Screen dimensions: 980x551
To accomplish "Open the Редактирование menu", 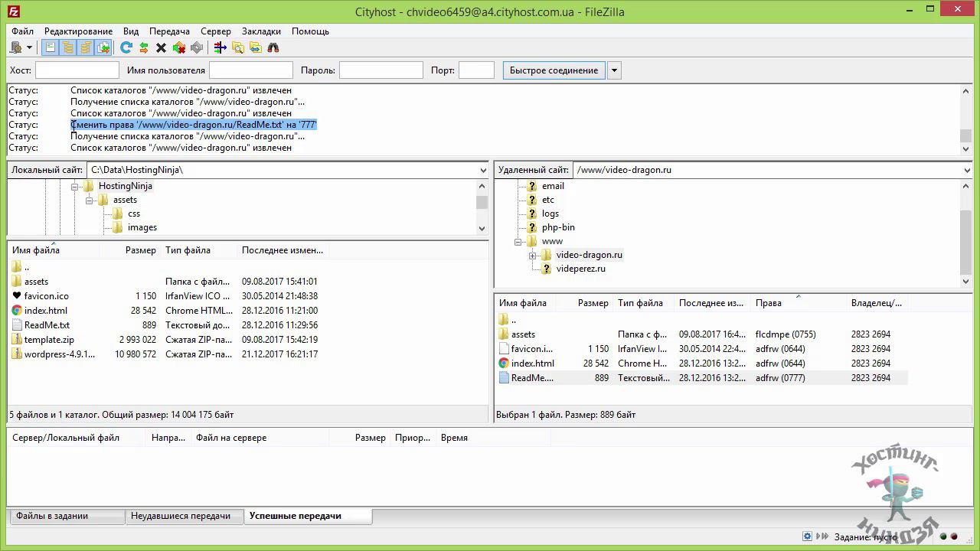I will [78, 31].
